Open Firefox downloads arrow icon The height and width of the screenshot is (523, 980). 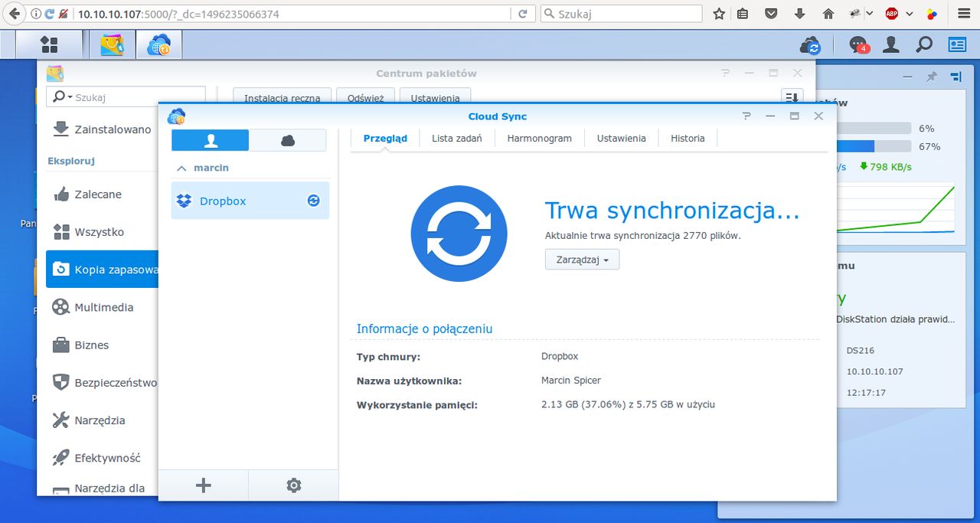coord(800,14)
